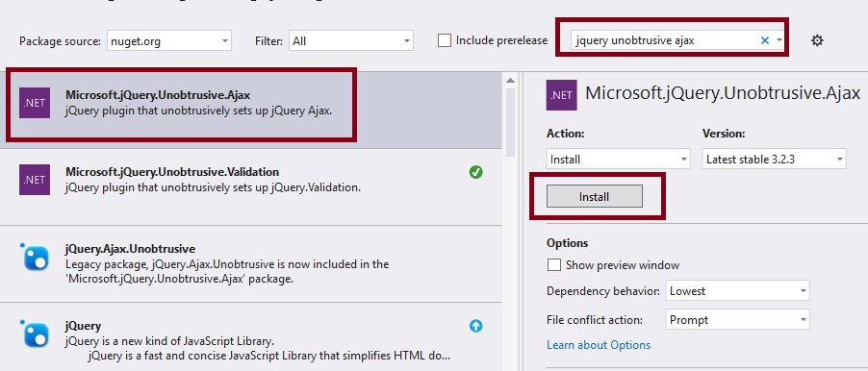
Task: Click .NET icon of Microsoft.jQuery.Unobtrusive.Validation
Action: (x=35, y=179)
